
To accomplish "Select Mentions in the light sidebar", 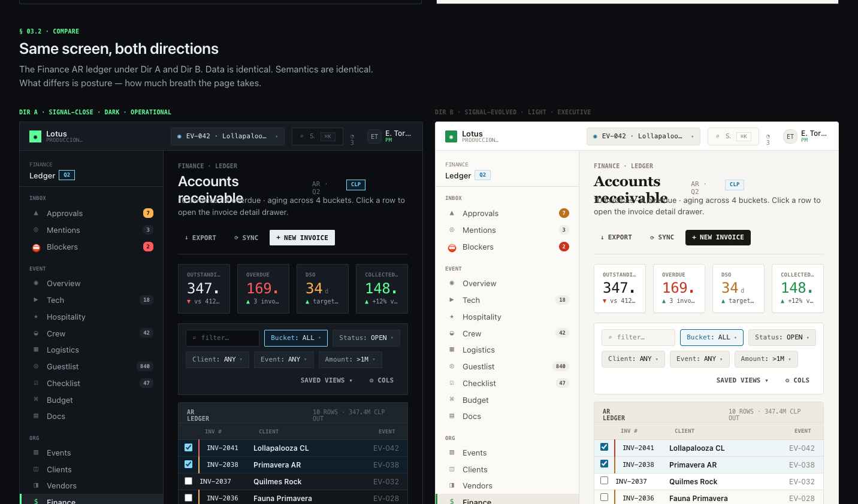I will coord(507,230).
